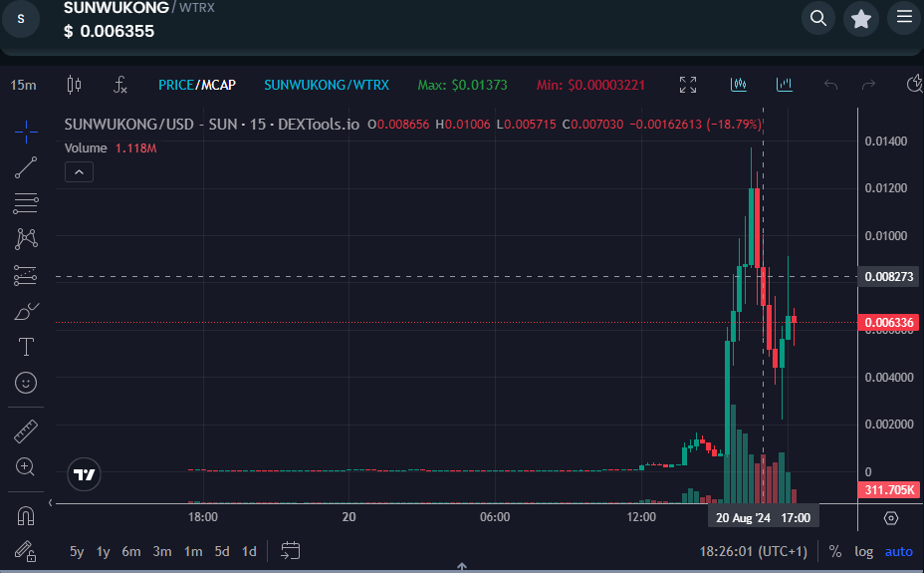
Task: Click the volume label 311.705K
Action: click(x=888, y=490)
